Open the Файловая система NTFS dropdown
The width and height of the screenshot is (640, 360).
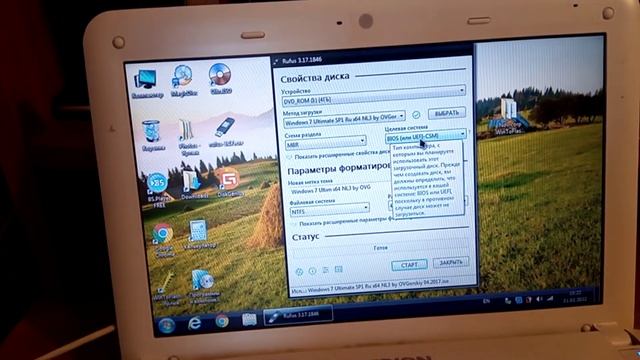coord(330,210)
